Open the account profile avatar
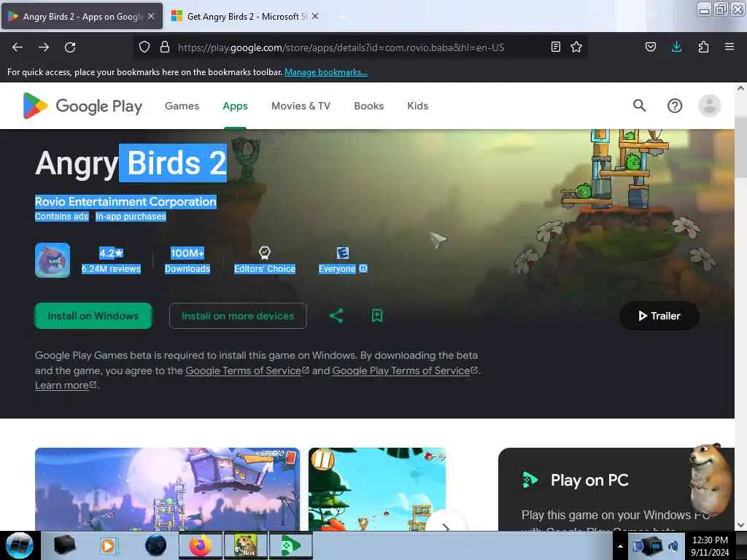 (x=709, y=106)
